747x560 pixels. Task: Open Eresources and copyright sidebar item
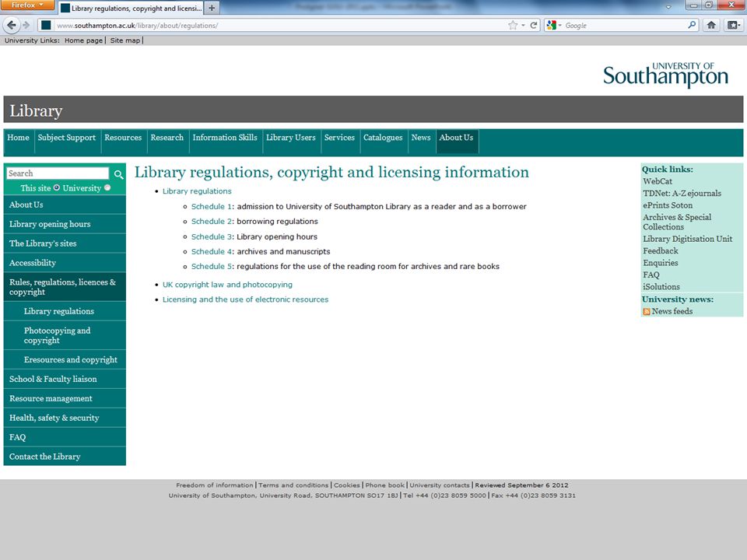[65, 359]
